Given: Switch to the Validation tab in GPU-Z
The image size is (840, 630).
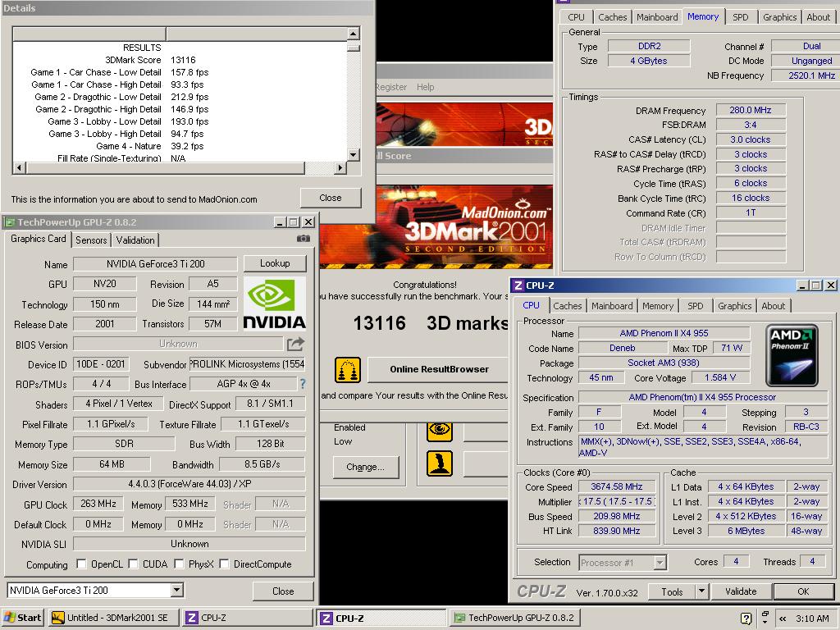Looking at the screenshot, I should point(135,240).
